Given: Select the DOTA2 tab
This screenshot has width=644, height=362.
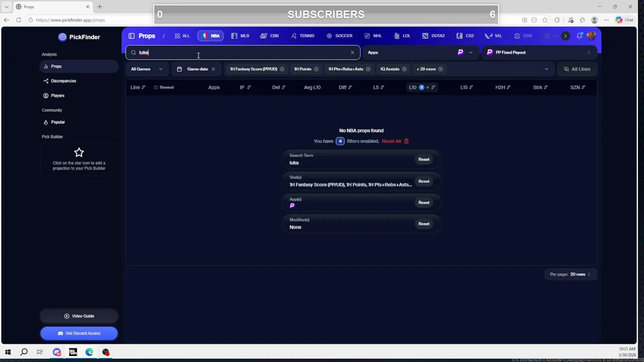Looking at the screenshot, I should pos(434,36).
